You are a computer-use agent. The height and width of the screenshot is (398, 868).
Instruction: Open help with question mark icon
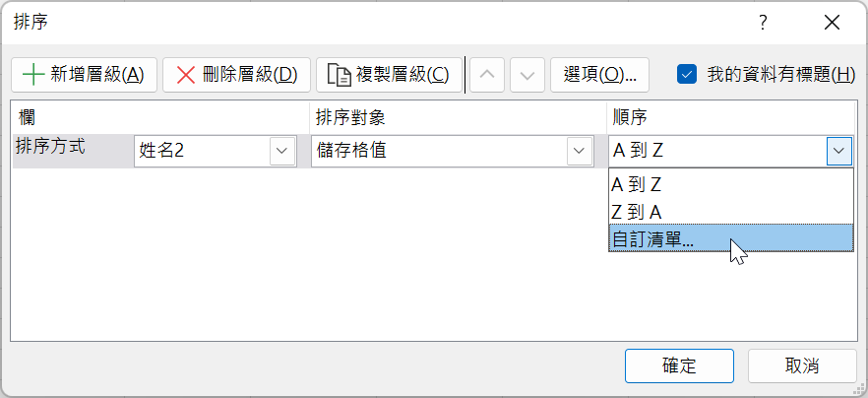click(x=764, y=23)
